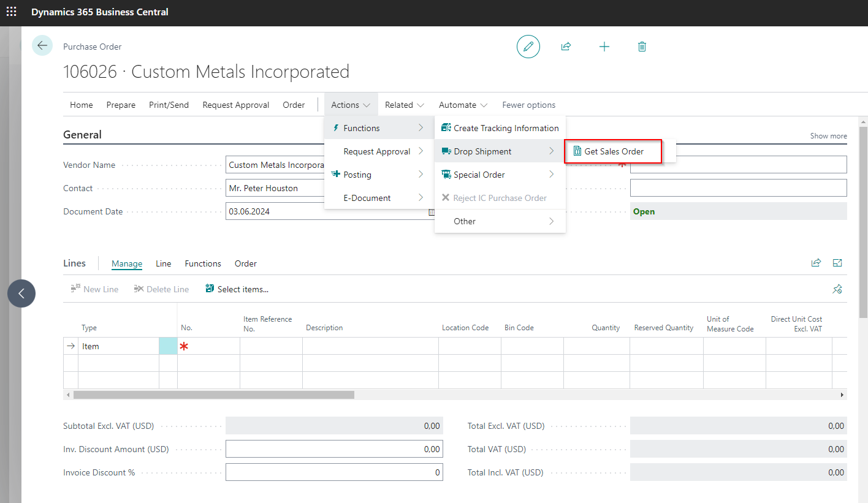868x503 pixels.
Task: Open the Actions dropdown menu
Action: pyautogui.click(x=351, y=105)
